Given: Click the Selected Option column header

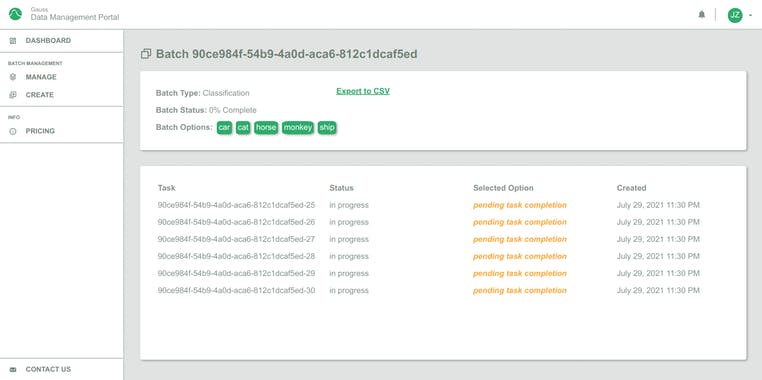Looking at the screenshot, I should click(x=503, y=188).
